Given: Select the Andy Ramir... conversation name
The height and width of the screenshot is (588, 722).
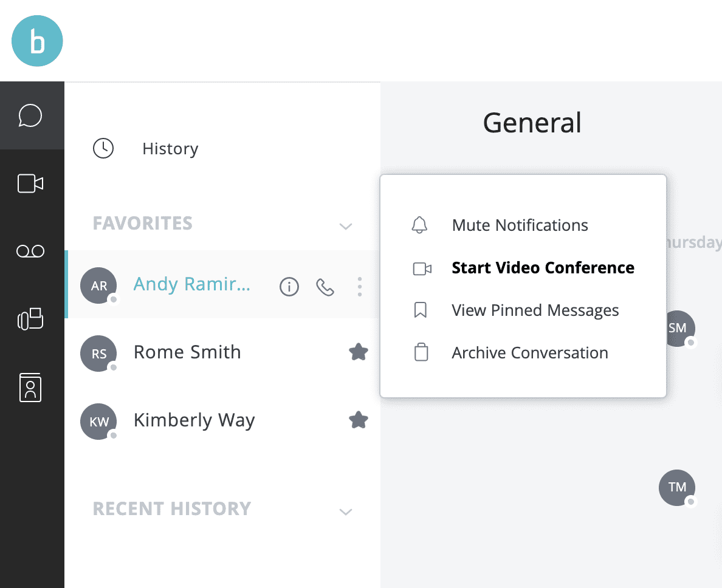Looking at the screenshot, I should (192, 284).
